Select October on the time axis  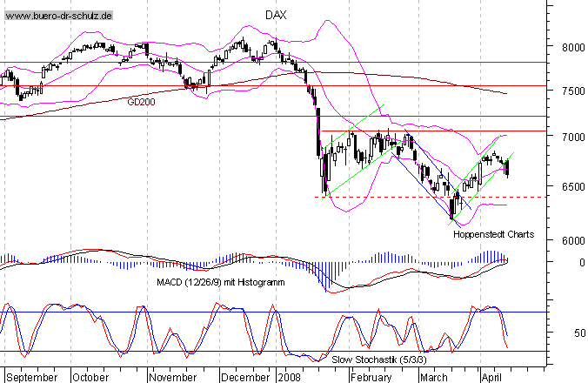pyautogui.click(x=90, y=378)
